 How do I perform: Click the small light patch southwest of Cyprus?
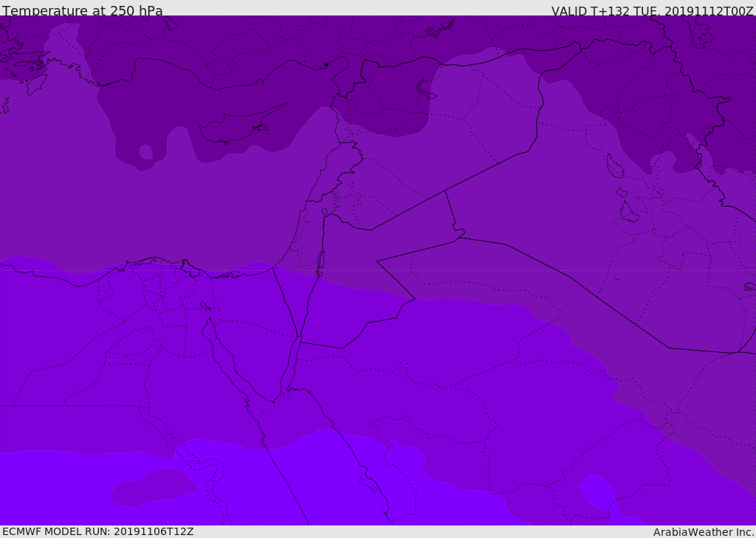(x=146, y=152)
